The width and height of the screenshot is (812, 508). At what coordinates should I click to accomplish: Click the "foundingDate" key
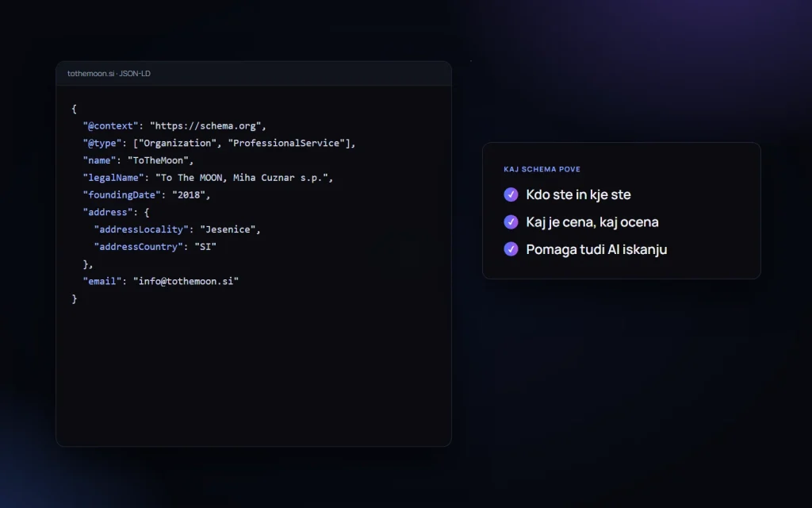(121, 195)
